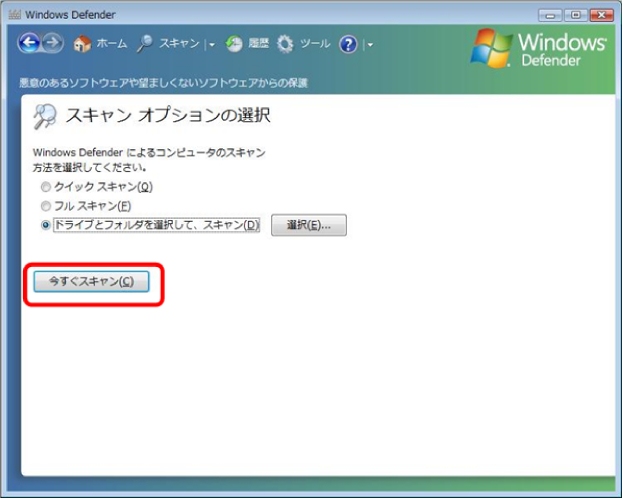The height and width of the screenshot is (499, 623).
Task: Click the ホーム toolbar label
Action: click(x=110, y=44)
